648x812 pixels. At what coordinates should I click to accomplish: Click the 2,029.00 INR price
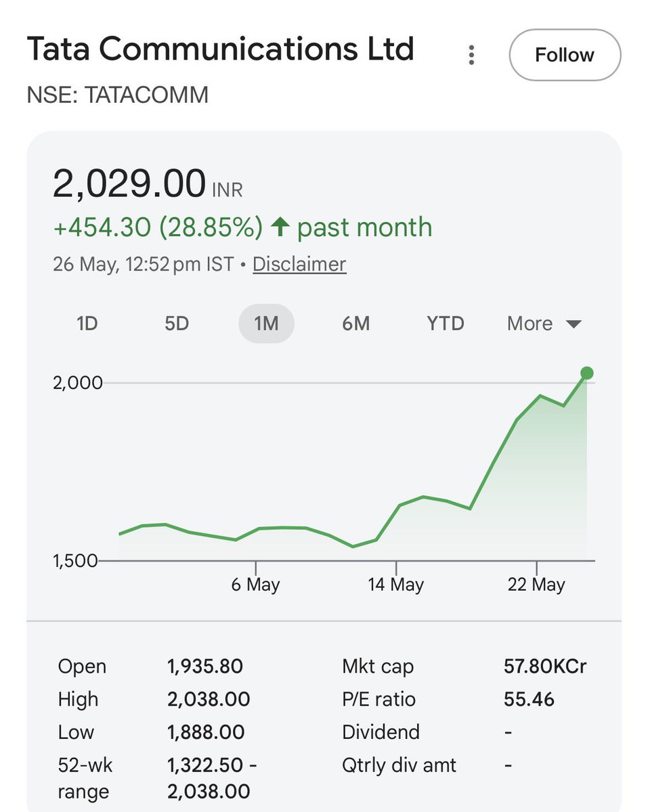(148, 185)
